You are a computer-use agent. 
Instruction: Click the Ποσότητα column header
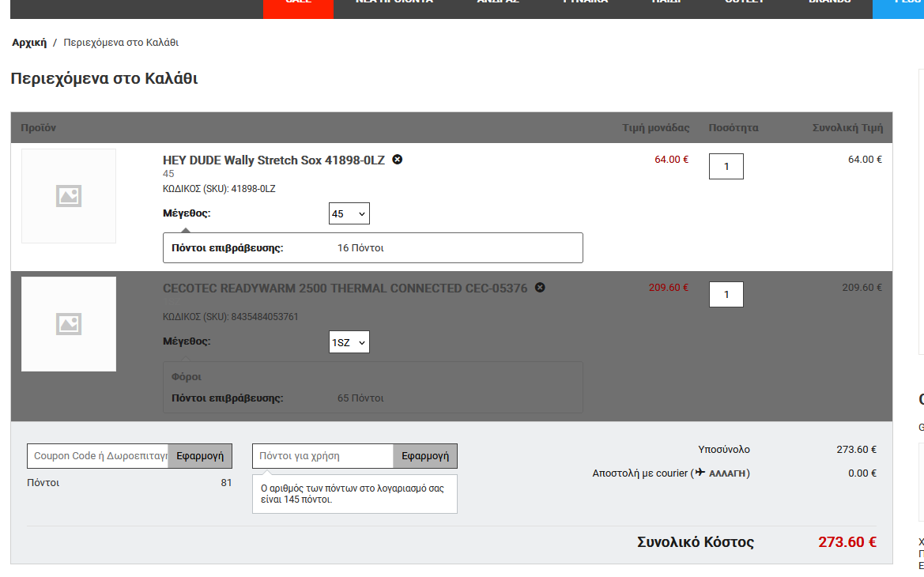pos(733,127)
